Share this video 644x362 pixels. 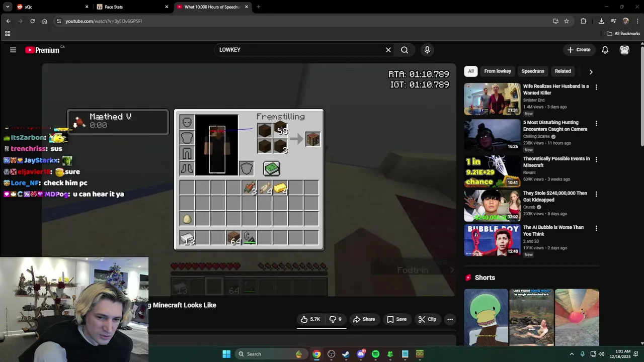[364, 319]
